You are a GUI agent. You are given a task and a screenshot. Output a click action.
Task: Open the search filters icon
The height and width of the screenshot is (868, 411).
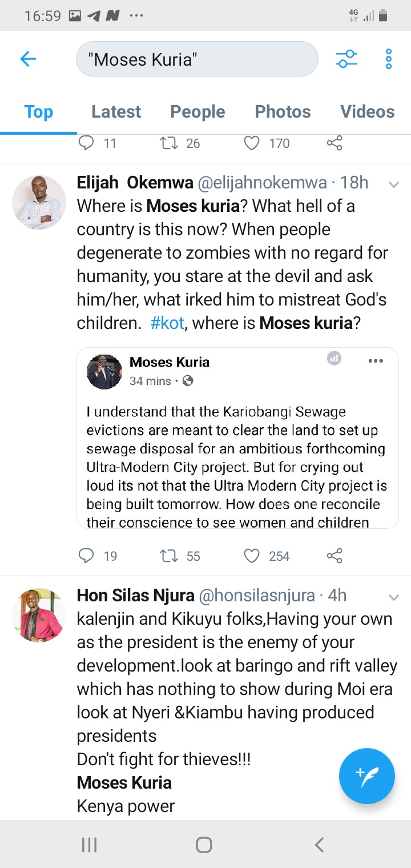click(346, 59)
